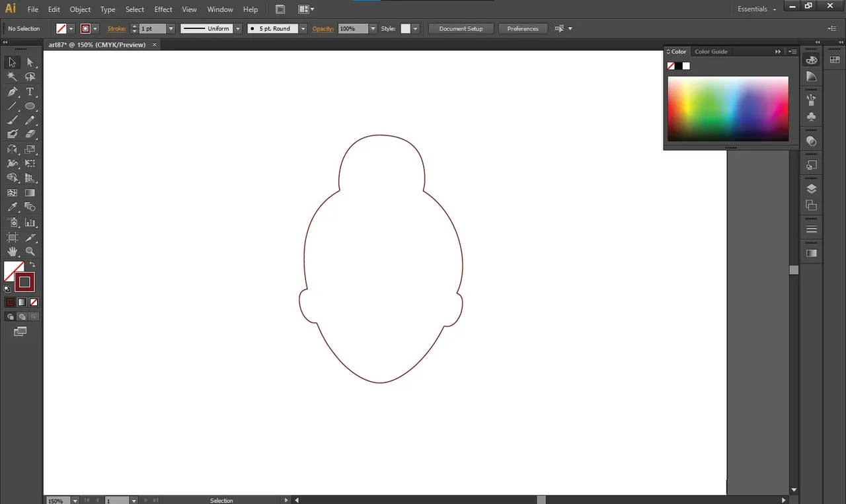Open the stroke weight dropdown
This screenshot has height=504, width=846.
pos(171,28)
